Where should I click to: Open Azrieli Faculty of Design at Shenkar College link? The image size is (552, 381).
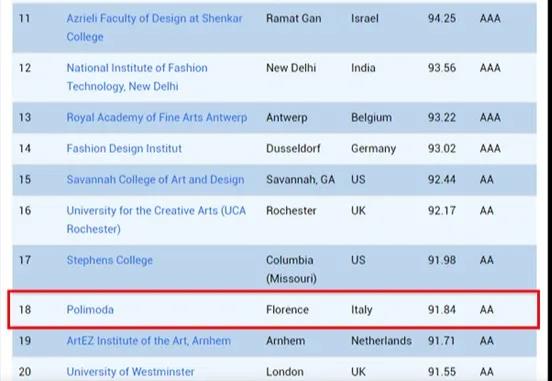pyautogui.click(x=154, y=27)
